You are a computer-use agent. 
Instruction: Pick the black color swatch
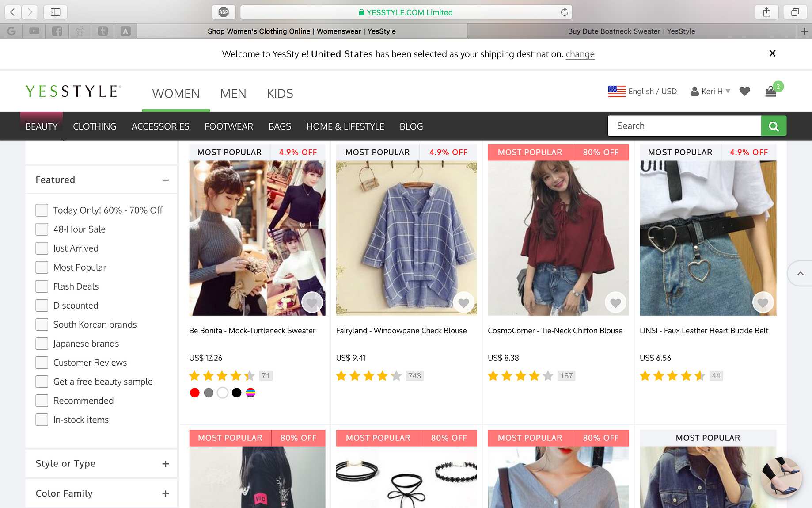pyautogui.click(x=236, y=393)
